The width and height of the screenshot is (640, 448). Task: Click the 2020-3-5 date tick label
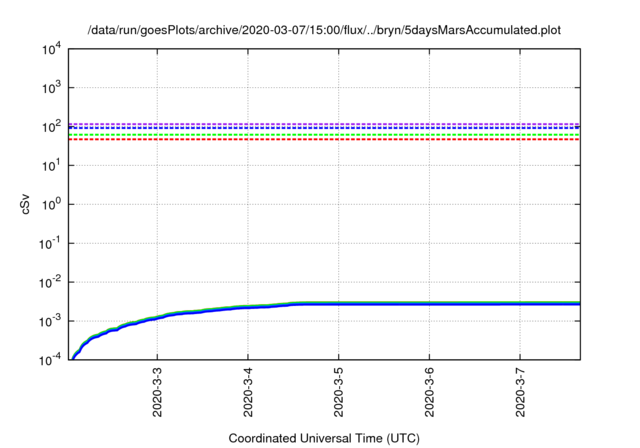(x=338, y=392)
